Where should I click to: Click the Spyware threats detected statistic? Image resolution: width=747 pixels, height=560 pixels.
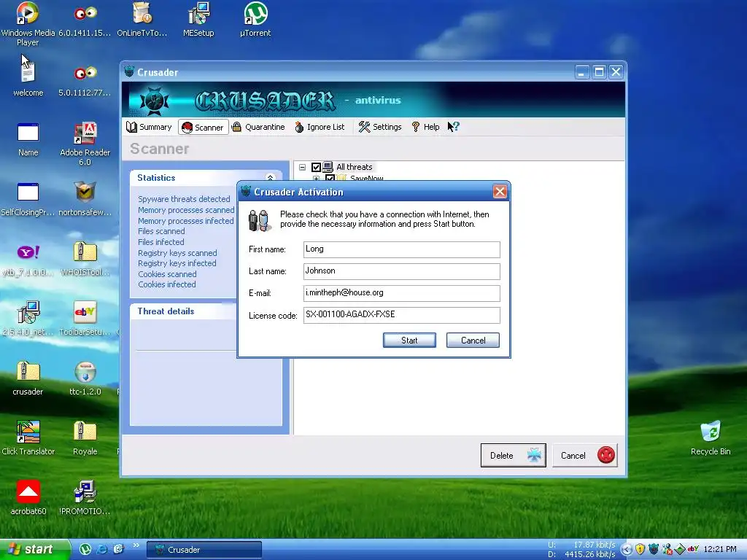[184, 199]
